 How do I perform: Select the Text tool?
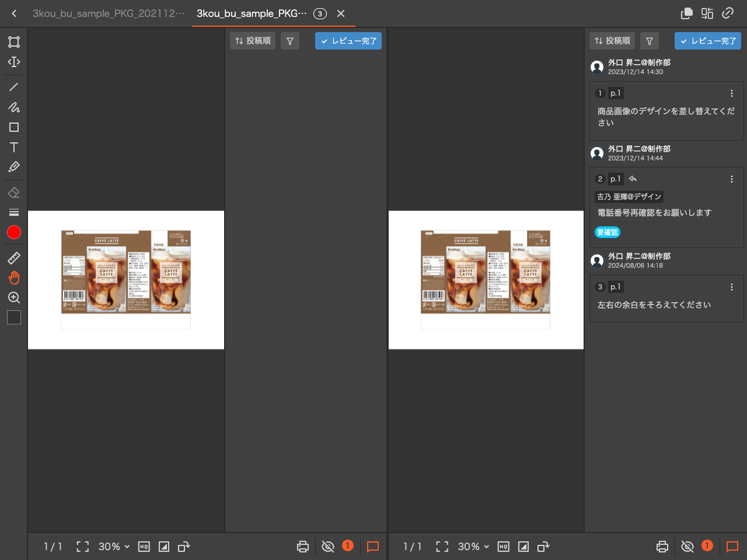pyautogui.click(x=14, y=147)
